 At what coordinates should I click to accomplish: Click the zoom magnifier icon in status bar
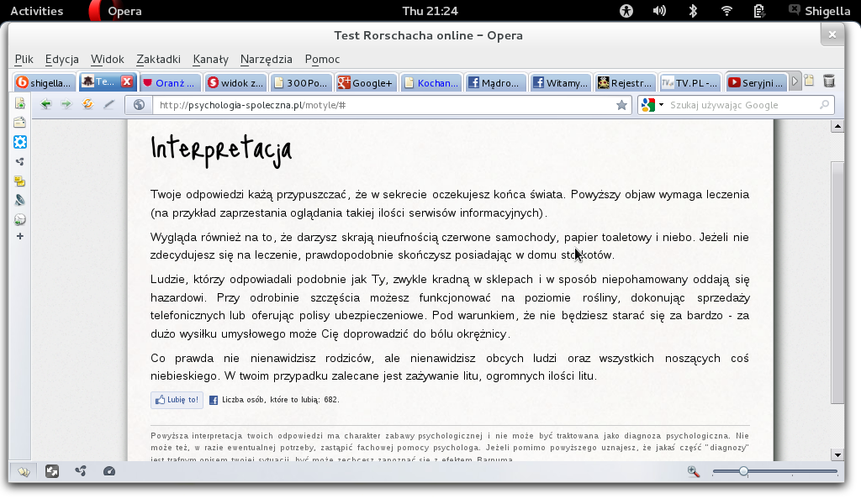(x=694, y=471)
